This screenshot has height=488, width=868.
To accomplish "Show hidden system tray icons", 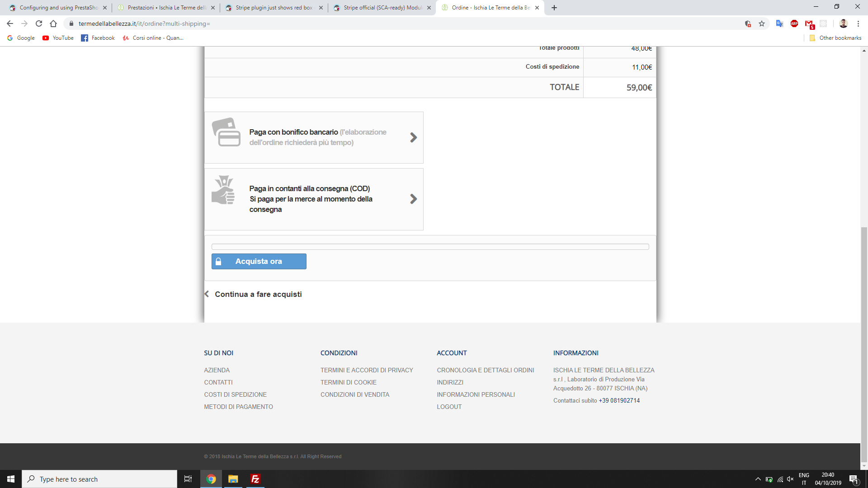I will [x=758, y=479].
